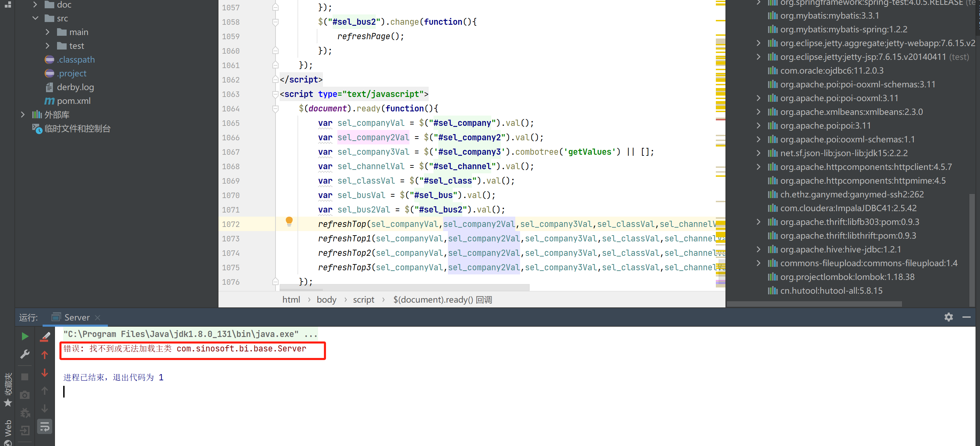Click the attach debugger bug icon
This screenshot has width=980, height=446.
tap(25, 413)
